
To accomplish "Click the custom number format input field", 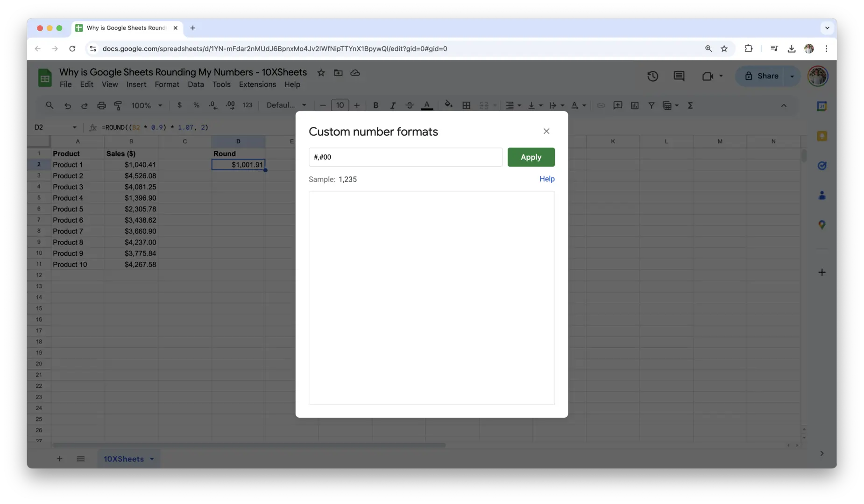I will click(x=405, y=157).
